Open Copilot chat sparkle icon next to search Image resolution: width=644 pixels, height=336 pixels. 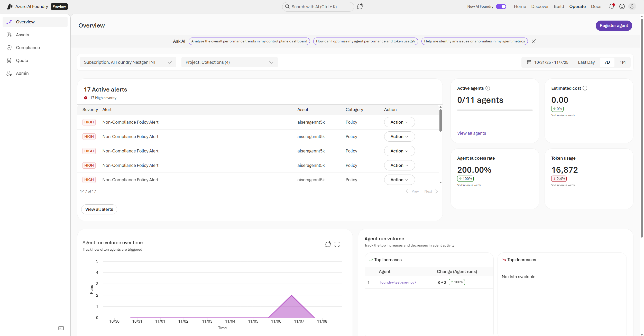pyautogui.click(x=360, y=6)
